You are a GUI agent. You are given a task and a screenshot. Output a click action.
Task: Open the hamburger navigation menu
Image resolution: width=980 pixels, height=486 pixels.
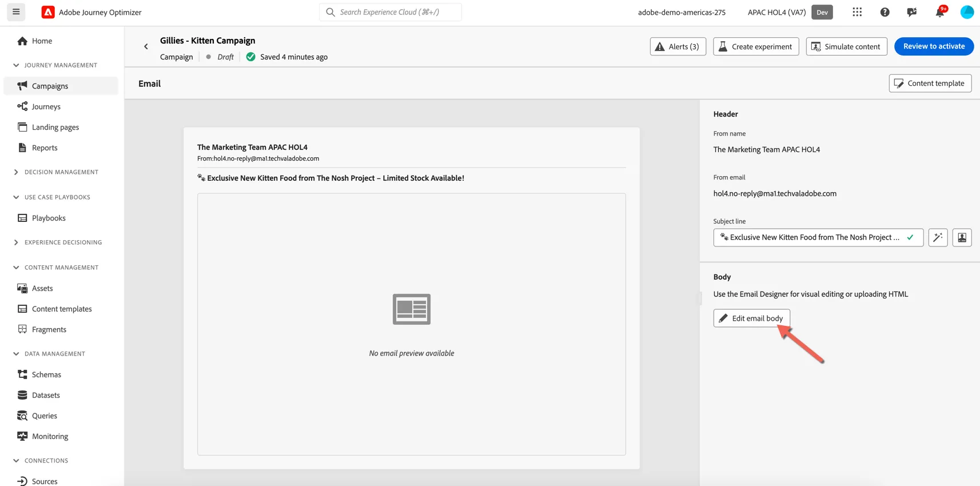pyautogui.click(x=16, y=12)
